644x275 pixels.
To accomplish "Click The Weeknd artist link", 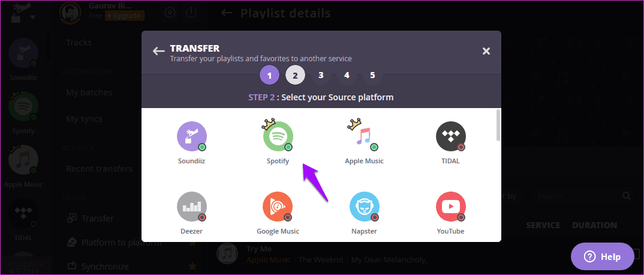I will pyautogui.click(x=321, y=260).
